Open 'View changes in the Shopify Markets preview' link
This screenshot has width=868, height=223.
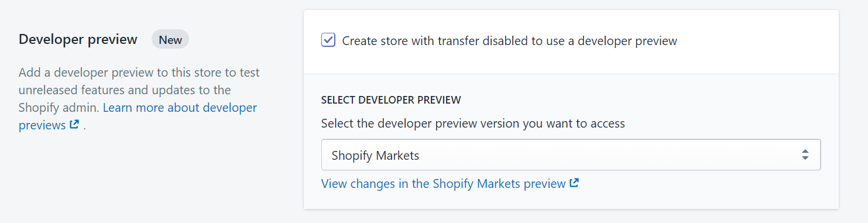tap(444, 183)
